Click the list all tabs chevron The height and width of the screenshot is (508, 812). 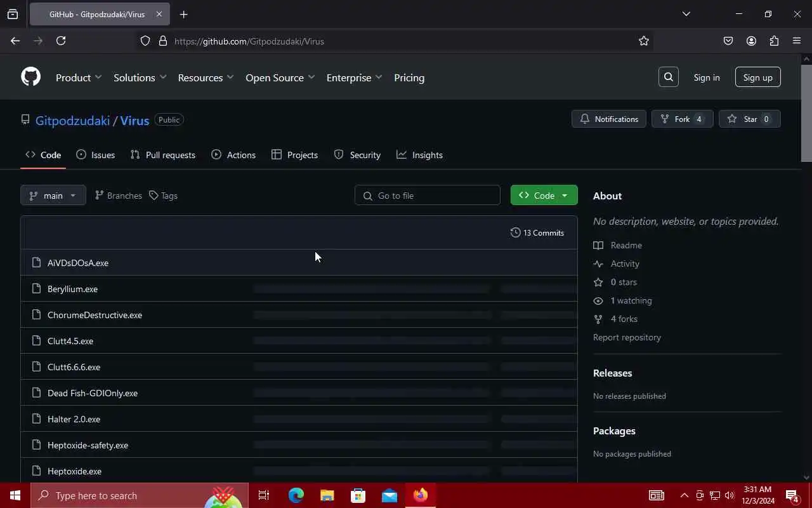coord(686,14)
